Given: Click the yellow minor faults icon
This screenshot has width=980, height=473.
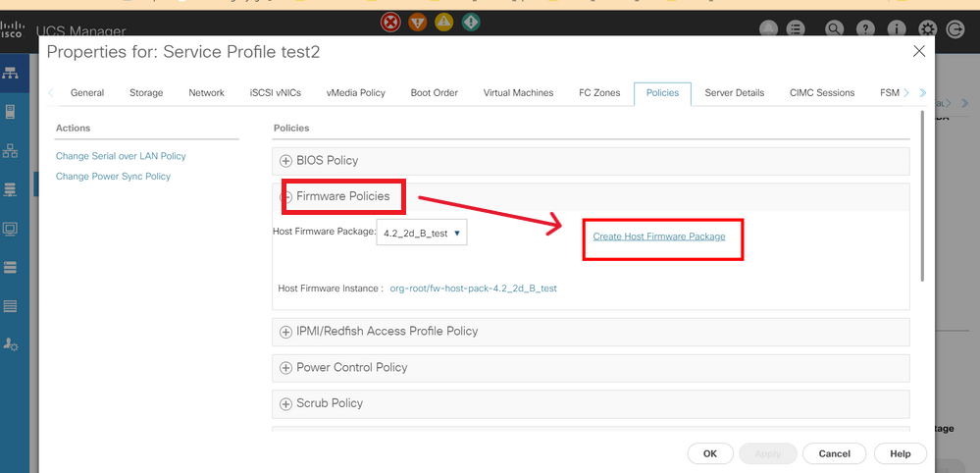Looking at the screenshot, I should coord(443,23).
